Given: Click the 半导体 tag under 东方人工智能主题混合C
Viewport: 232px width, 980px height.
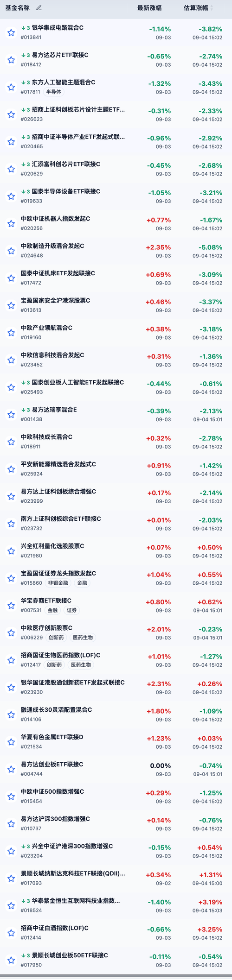Looking at the screenshot, I should click(x=53, y=92).
